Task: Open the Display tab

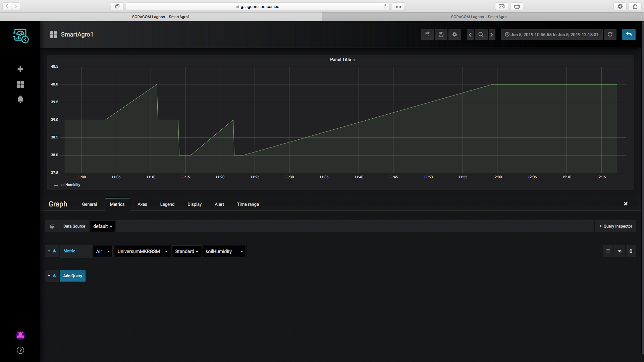Action: pyautogui.click(x=195, y=204)
